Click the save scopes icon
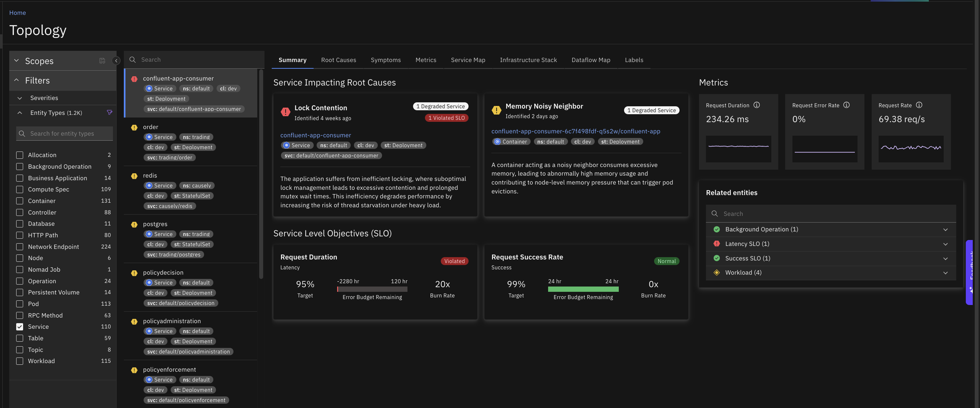 [102, 61]
